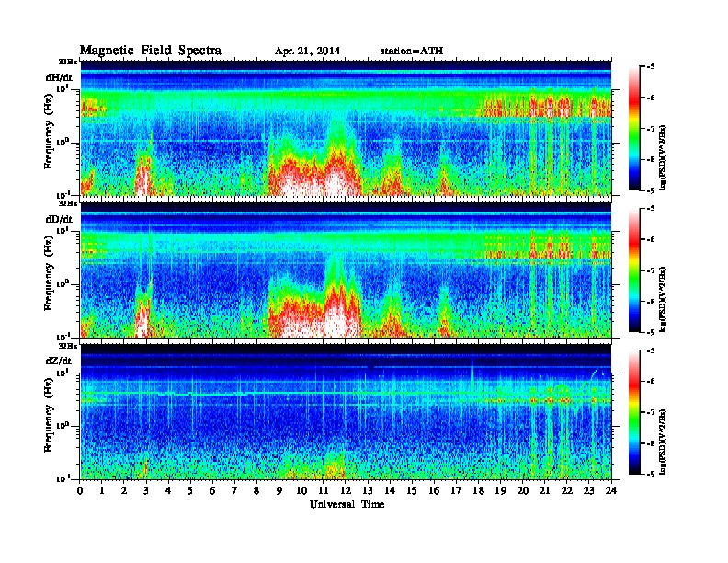Click hour "15" on the Universal Time axis

[412, 490]
